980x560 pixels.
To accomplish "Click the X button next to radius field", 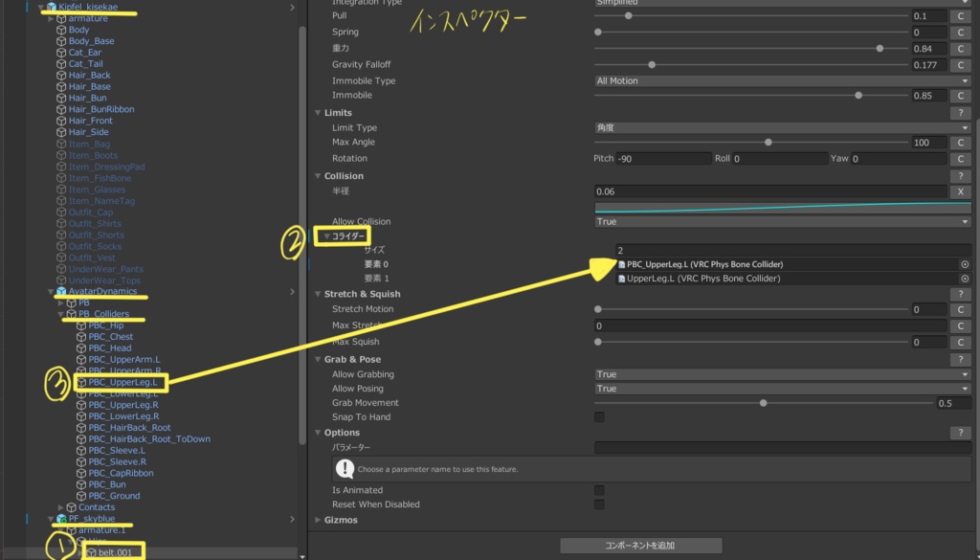I will [960, 191].
